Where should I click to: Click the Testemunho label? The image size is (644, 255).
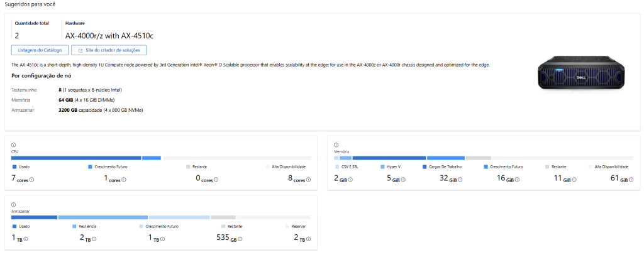(23, 90)
